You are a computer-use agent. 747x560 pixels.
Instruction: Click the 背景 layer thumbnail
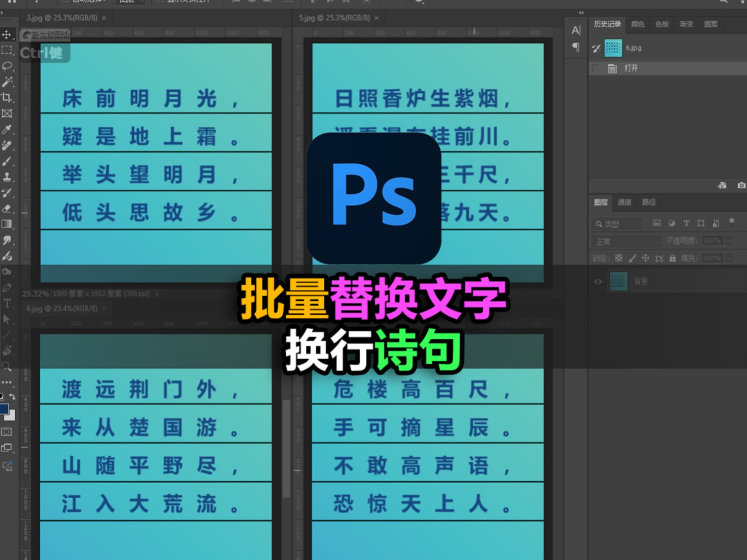(619, 281)
